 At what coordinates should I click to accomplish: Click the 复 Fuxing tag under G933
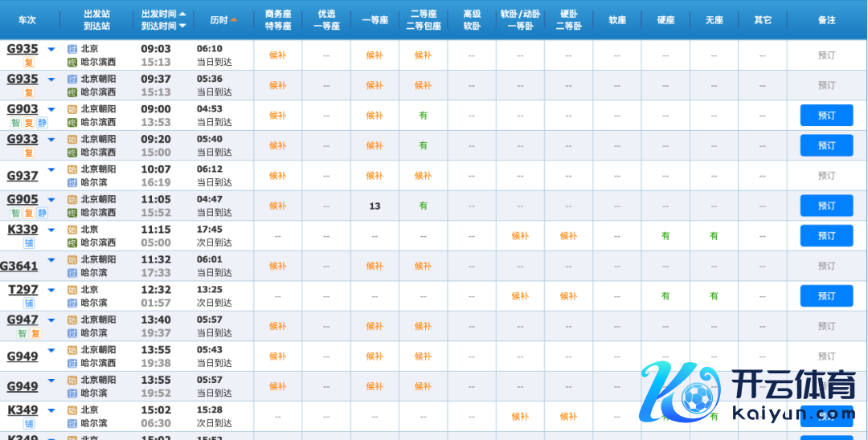(29, 153)
